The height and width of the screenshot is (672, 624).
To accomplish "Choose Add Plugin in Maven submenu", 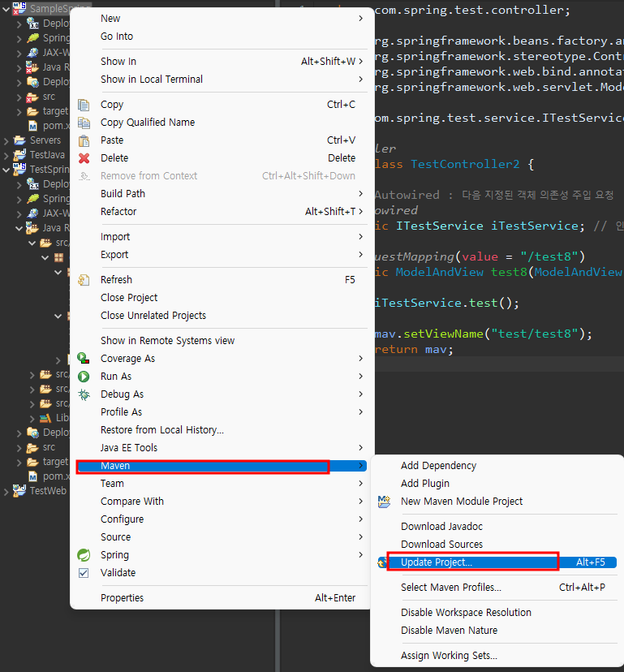I will (x=497, y=484).
